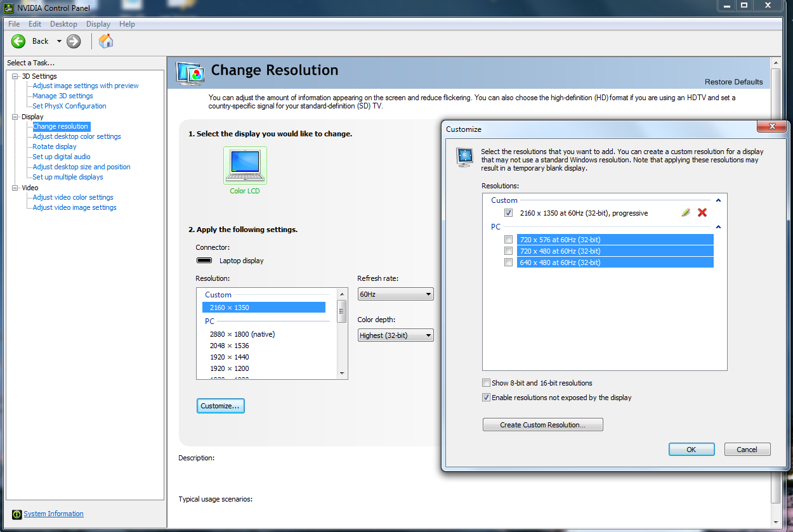
Task: Open the Refresh rate dropdown
Action: click(395, 294)
